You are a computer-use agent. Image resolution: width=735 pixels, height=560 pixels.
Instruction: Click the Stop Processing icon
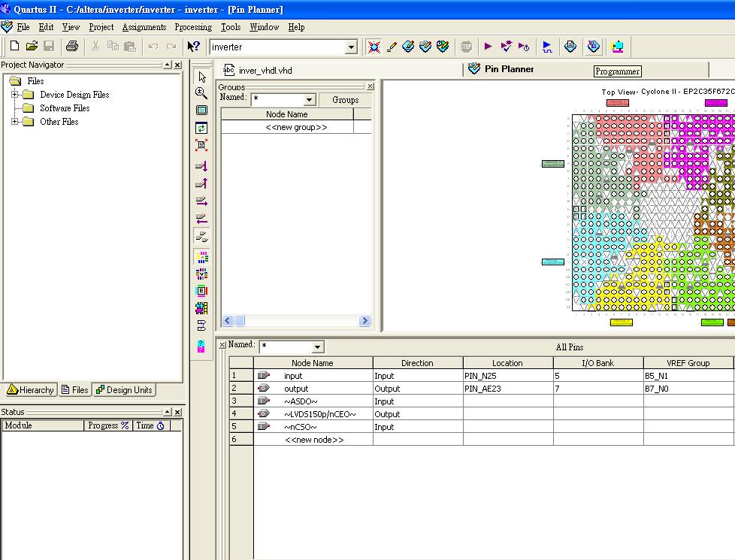coord(467,47)
